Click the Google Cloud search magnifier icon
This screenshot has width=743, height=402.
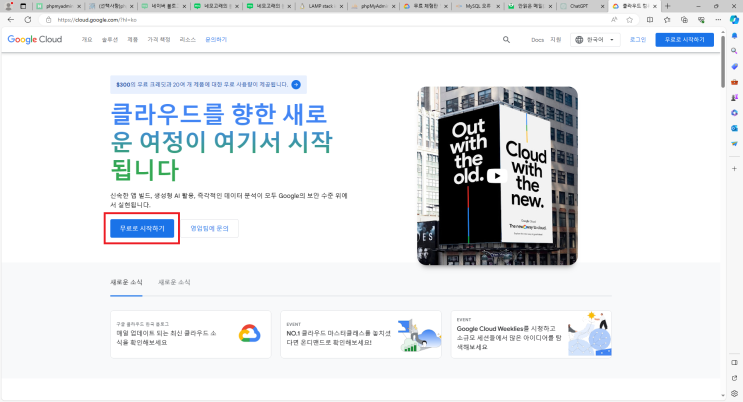click(507, 40)
